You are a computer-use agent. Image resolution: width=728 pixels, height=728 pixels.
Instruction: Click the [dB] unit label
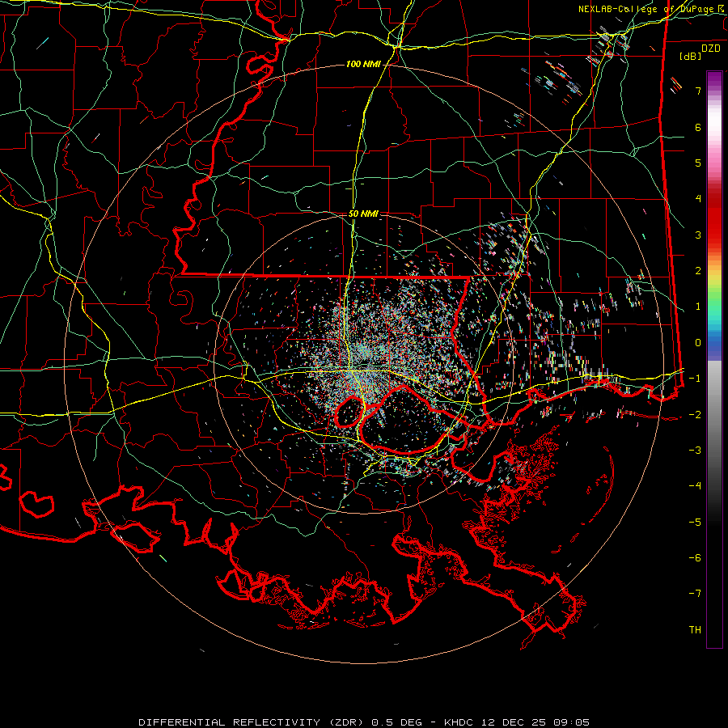pyautogui.click(x=691, y=56)
